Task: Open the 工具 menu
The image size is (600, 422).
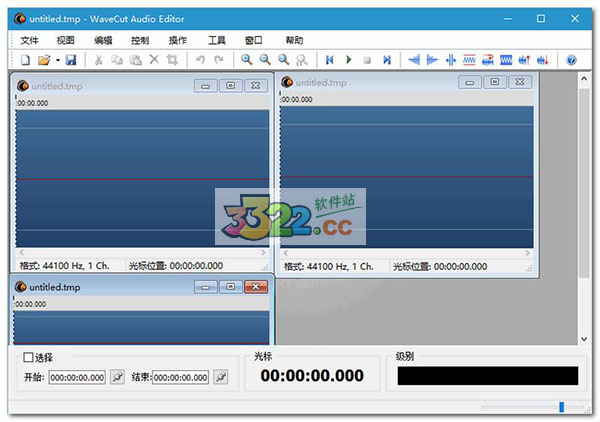Action: (217, 40)
